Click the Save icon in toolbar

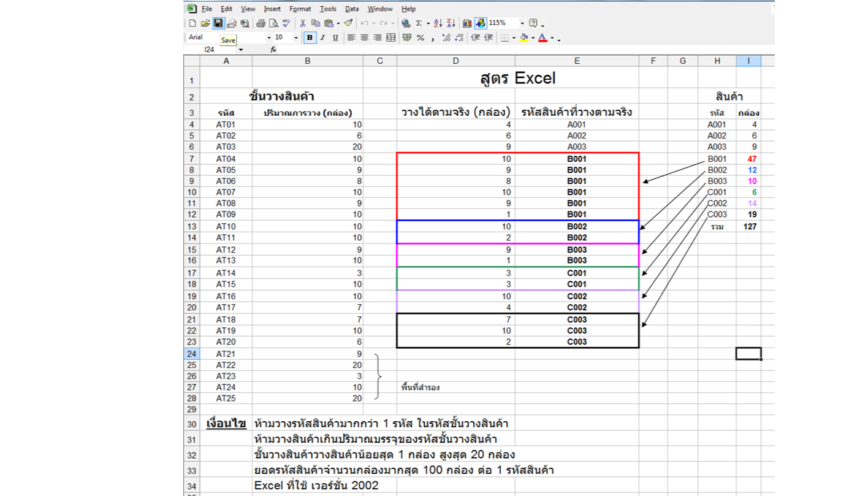(218, 23)
